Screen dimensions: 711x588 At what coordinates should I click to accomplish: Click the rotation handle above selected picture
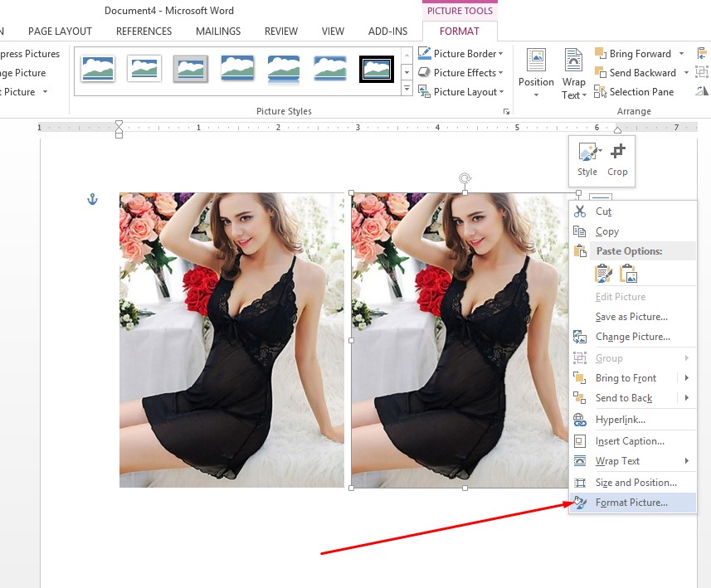point(465,178)
